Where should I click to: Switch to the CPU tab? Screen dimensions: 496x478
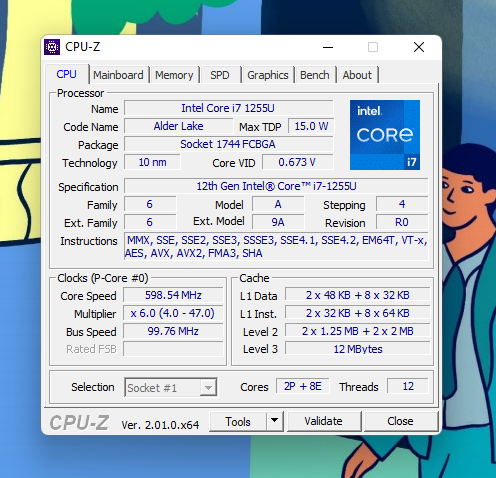tap(66, 74)
